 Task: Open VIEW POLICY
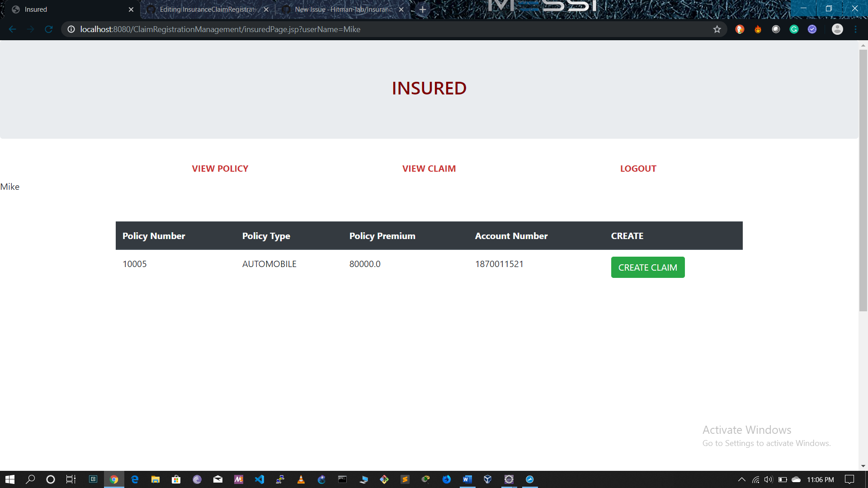tap(220, 168)
